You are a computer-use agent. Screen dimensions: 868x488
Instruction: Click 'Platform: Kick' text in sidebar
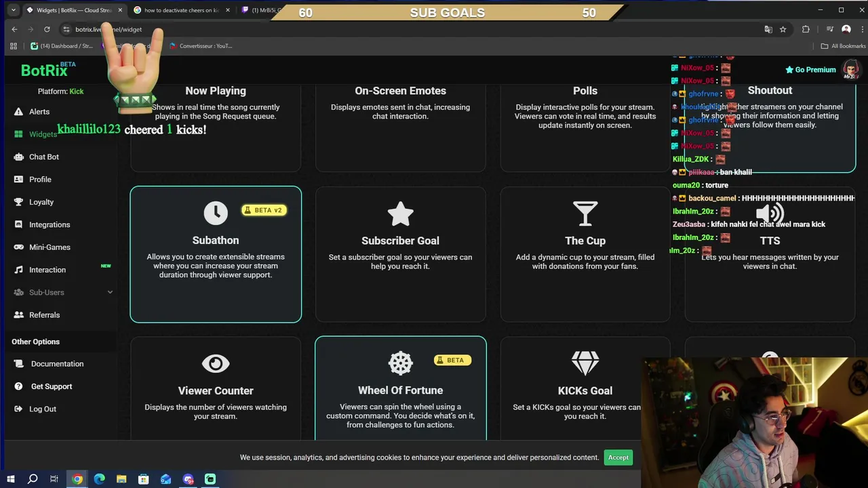pos(60,91)
